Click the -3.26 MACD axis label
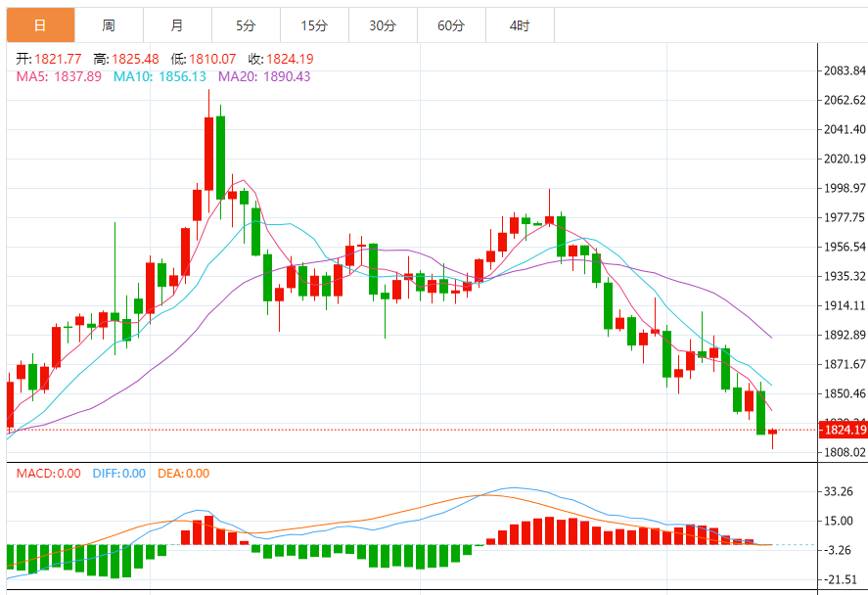The width and height of the screenshot is (868, 595). pos(837,550)
